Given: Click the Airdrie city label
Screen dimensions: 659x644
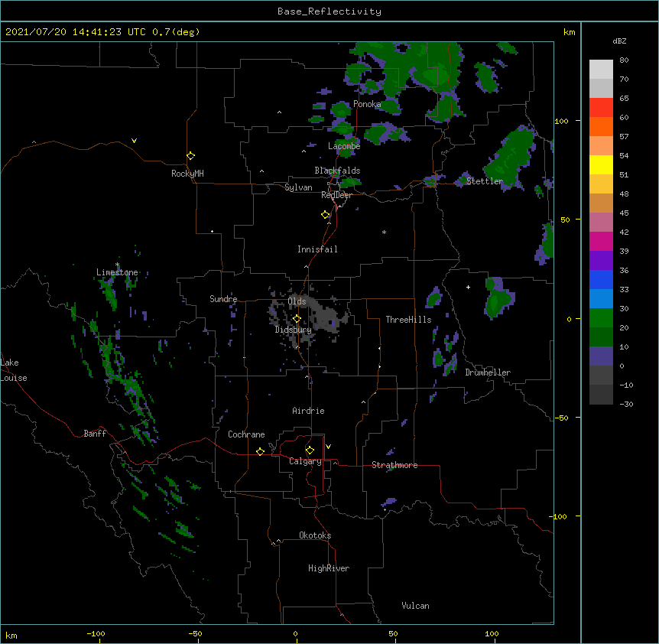Looking at the screenshot, I should pos(309,411).
